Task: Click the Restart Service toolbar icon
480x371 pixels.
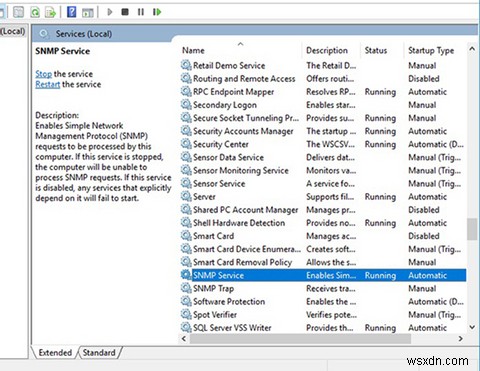Action: pos(157,12)
